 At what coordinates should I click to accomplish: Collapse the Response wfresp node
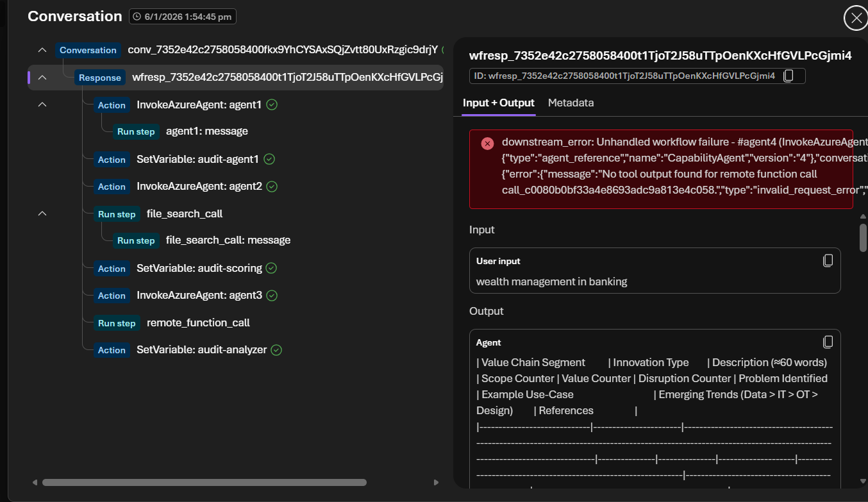point(42,78)
